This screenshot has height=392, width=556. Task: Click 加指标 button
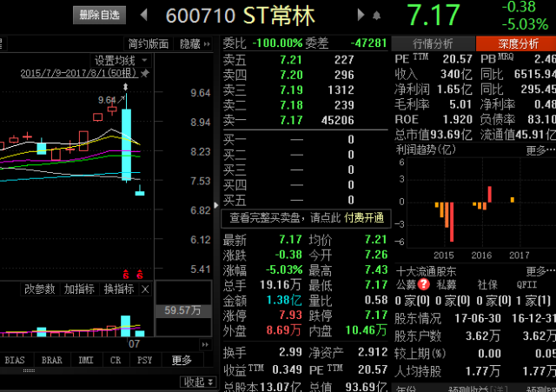coord(79,289)
